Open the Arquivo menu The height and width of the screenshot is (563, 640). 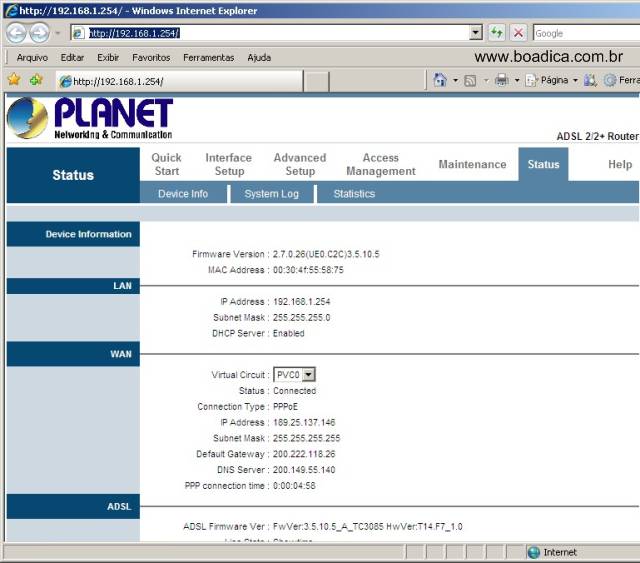pyautogui.click(x=32, y=58)
